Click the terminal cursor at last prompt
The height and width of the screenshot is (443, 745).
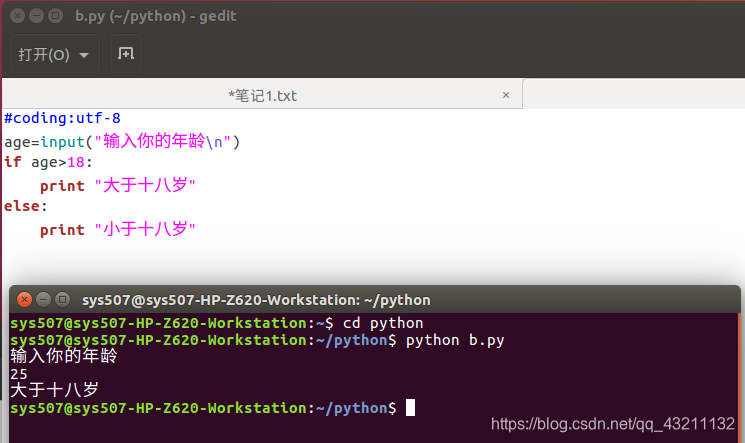pyautogui.click(x=411, y=408)
